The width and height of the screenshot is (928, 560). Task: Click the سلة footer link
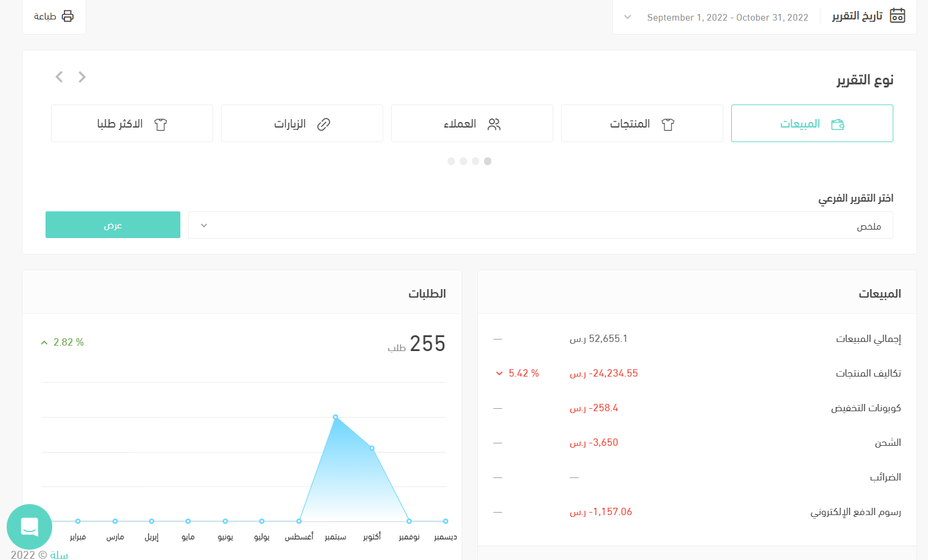[59, 555]
